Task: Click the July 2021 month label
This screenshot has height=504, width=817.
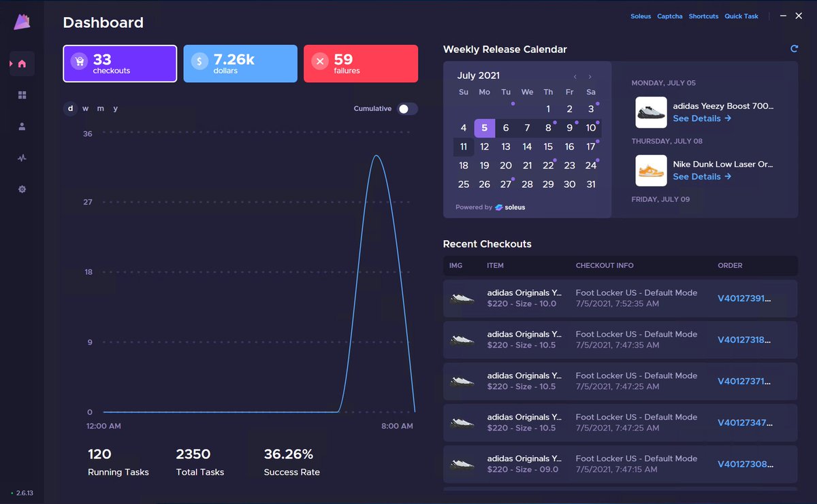Action: click(479, 76)
